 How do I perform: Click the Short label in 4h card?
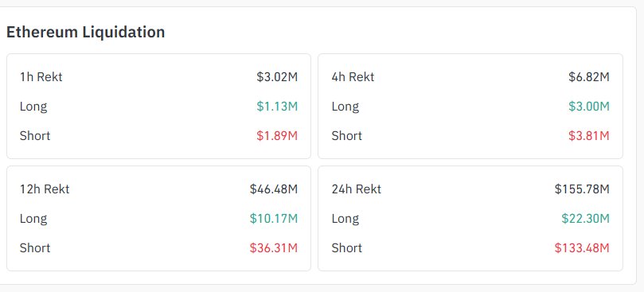346,136
